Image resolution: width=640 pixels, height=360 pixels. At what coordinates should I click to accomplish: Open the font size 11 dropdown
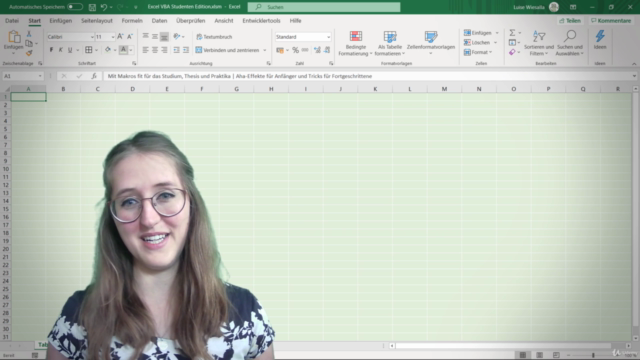pos(113,37)
